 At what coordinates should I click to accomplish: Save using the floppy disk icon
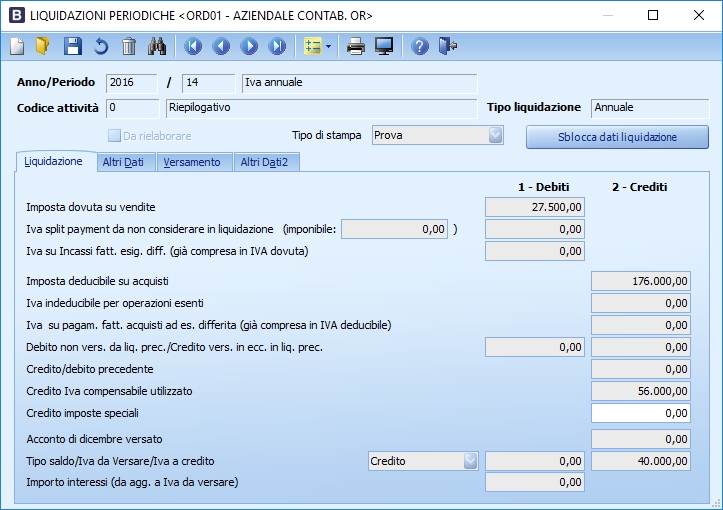(x=72, y=46)
